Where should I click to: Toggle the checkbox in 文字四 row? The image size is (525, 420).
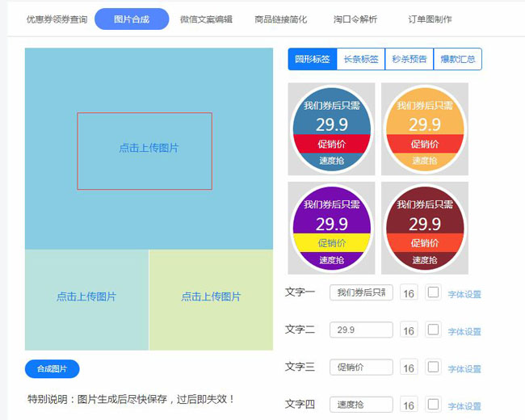click(x=433, y=404)
